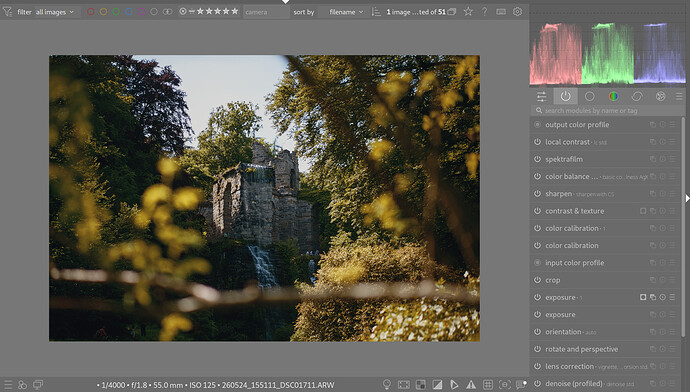The height and width of the screenshot is (392, 690).
Task: Open presets menu on exposure 1 row
Action: [672, 297]
